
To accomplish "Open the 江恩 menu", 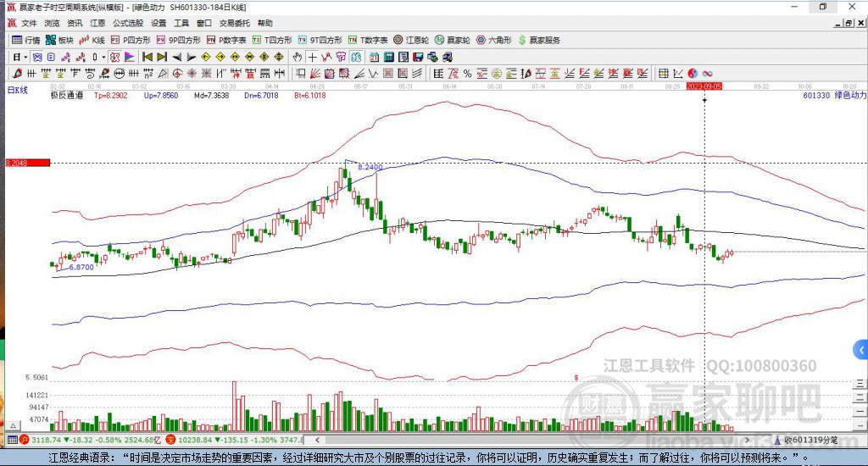I will [x=97, y=23].
